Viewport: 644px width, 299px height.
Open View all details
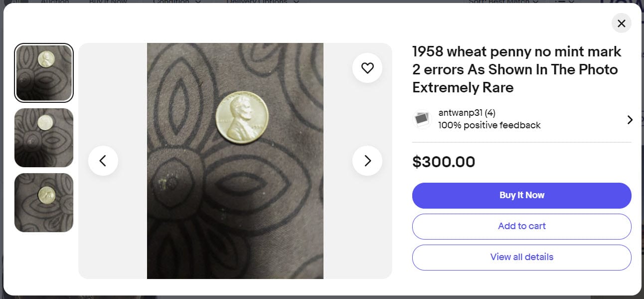(521, 257)
